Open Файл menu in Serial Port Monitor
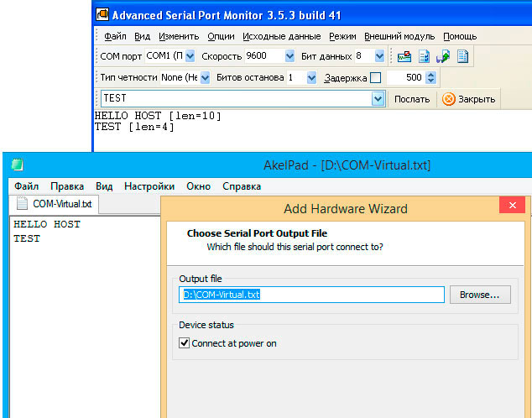The height and width of the screenshot is (418, 532). point(115,36)
